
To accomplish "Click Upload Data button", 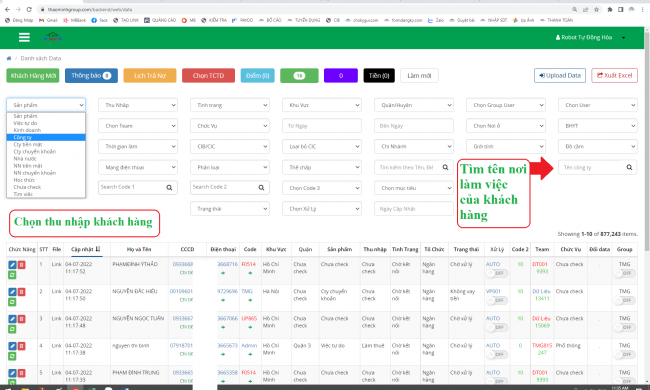I will click(x=560, y=75).
